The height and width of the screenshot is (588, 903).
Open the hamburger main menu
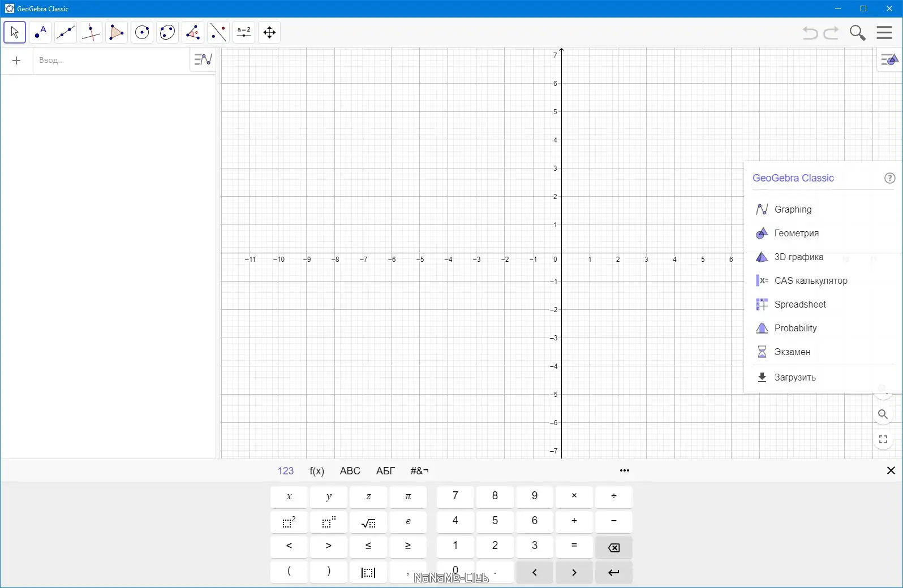tap(884, 32)
